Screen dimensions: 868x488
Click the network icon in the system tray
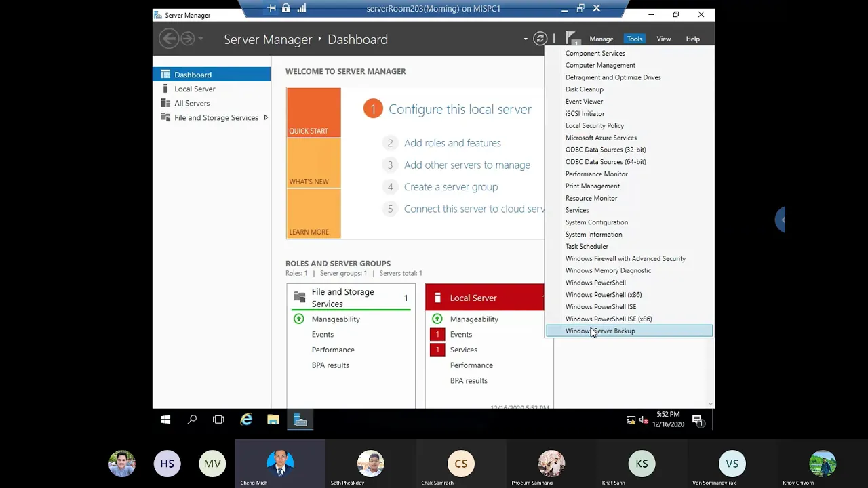(x=631, y=420)
